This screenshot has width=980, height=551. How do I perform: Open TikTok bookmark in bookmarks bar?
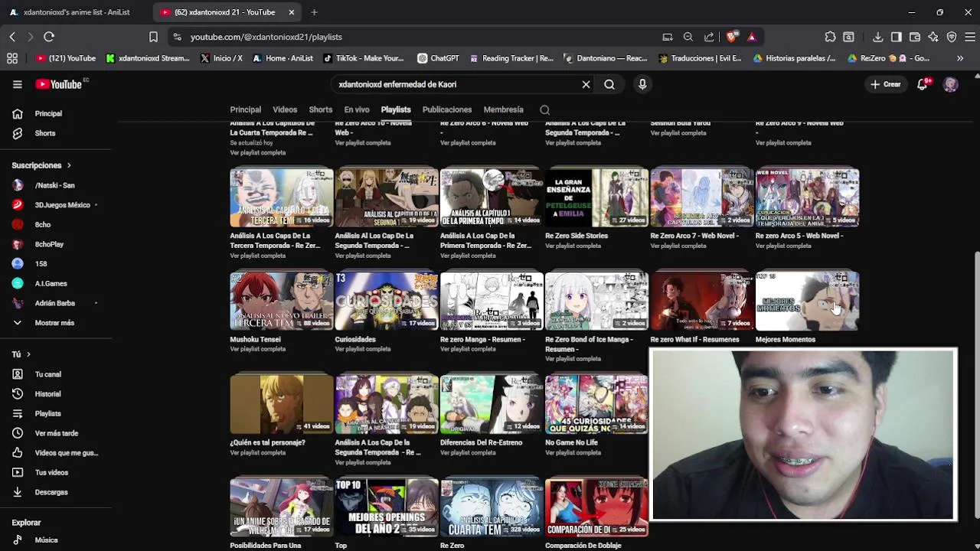(x=364, y=58)
